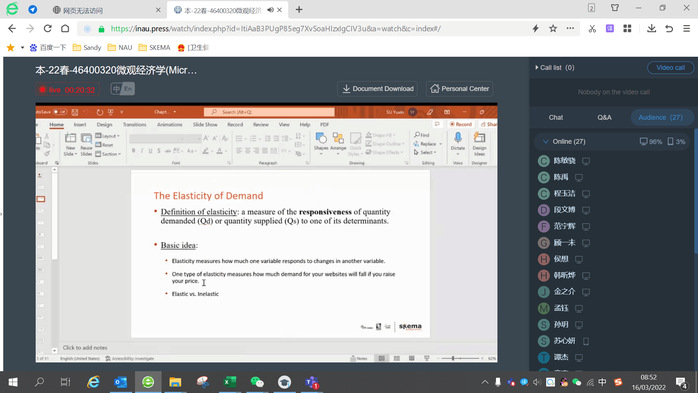The height and width of the screenshot is (393, 698).
Task: Reload the page with the refresh icon
Action: click(x=47, y=28)
